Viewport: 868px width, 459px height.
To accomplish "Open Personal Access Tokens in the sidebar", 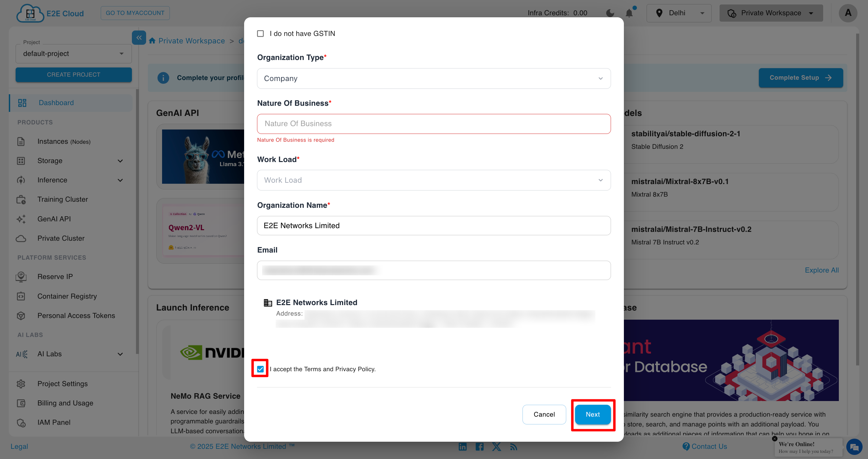I will point(71,316).
